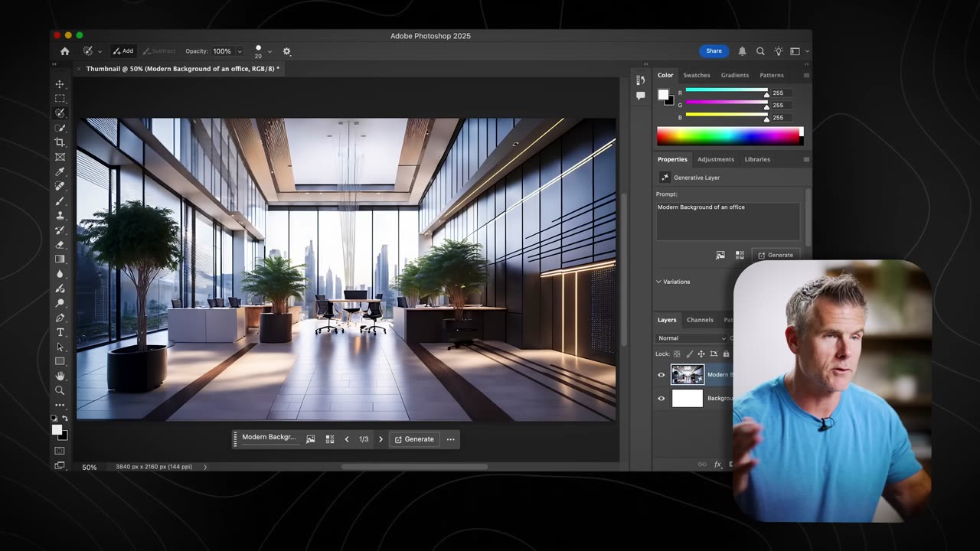
Task: Click Generate in the contextual task bar
Action: point(414,439)
